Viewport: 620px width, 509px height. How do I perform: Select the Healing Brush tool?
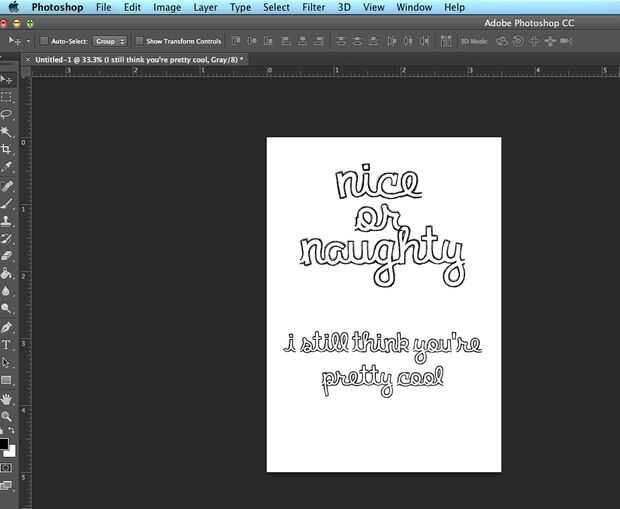pos(6,185)
